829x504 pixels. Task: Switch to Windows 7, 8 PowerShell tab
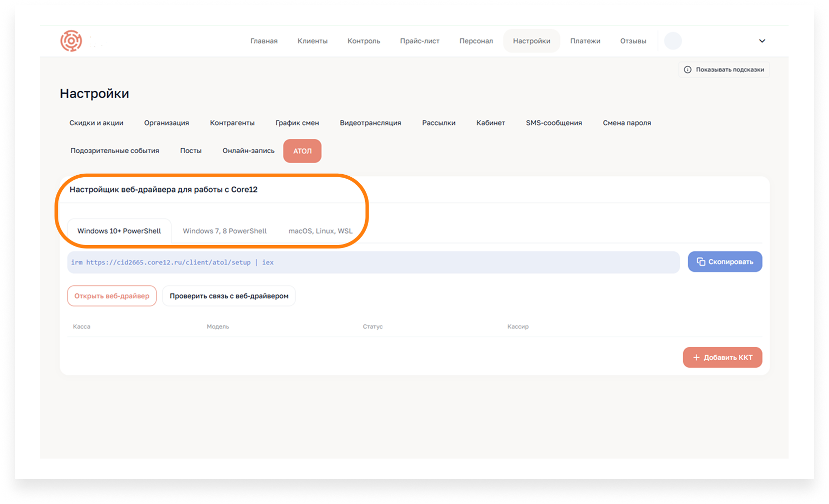(x=224, y=231)
